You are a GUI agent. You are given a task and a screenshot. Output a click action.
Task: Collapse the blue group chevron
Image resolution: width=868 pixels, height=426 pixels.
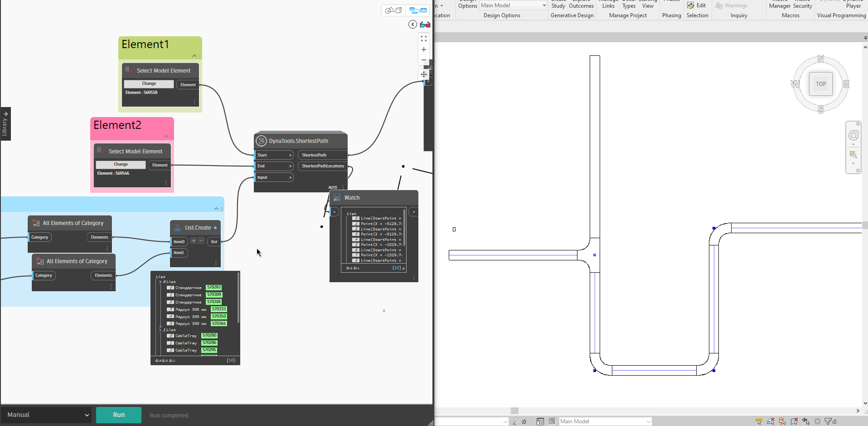pyautogui.click(x=216, y=209)
